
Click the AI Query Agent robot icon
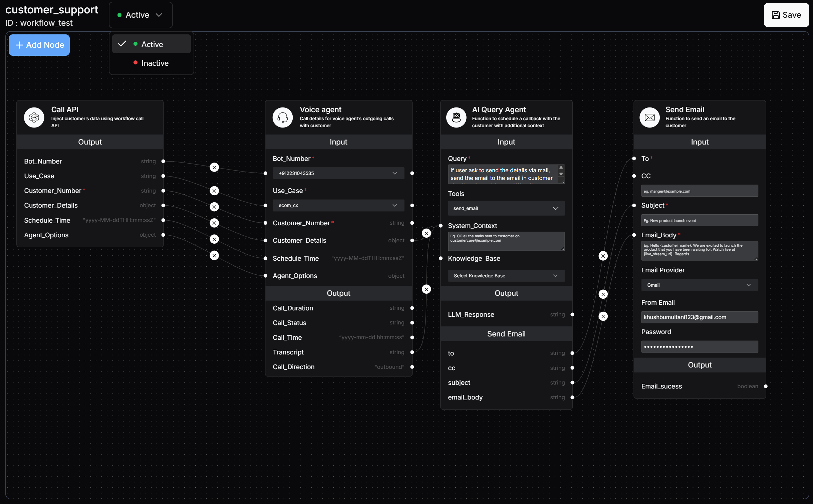point(456,117)
